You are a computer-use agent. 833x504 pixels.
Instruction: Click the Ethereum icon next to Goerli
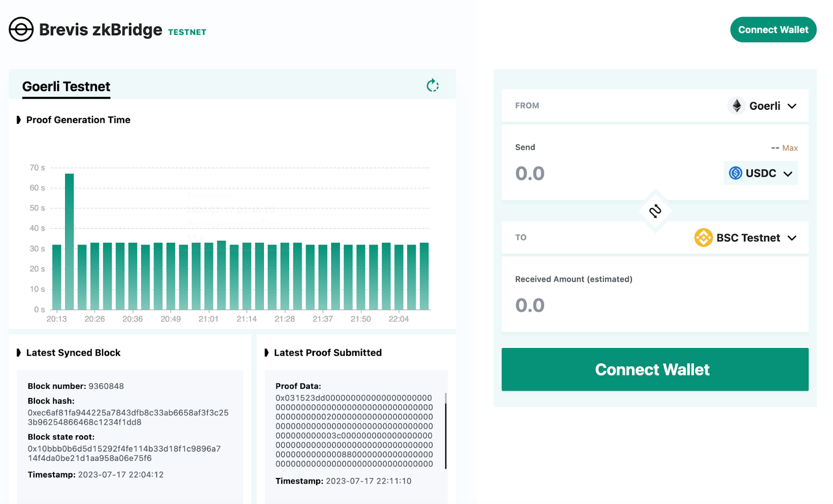(x=736, y=106)
